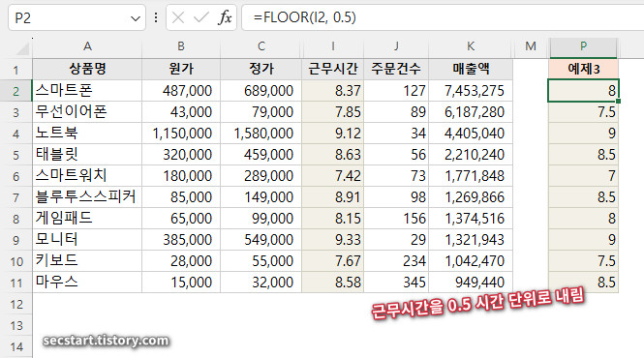Screen dimensions: 644x358
Task: Select column I header
Action: (333, 46)
